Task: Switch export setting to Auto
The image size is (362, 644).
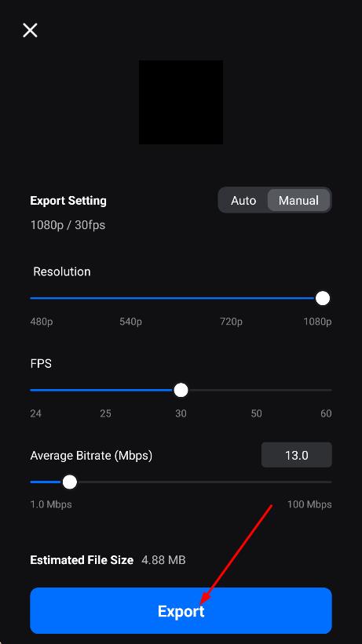Action: tap(243, 201)
